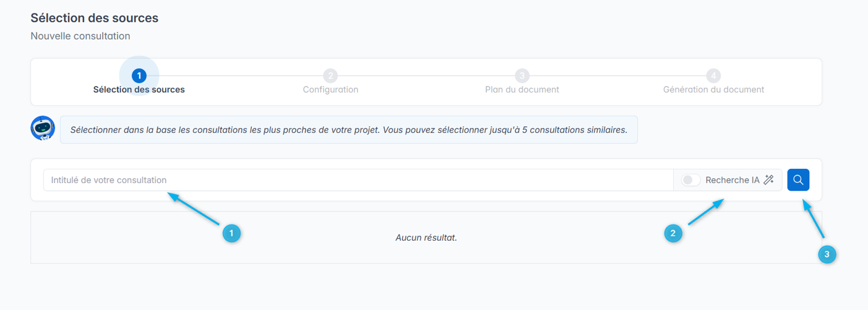This screenshot has height=310, width=868.
Task: Click step 2 circle above Configuration
Action: (x=330, y=75)
